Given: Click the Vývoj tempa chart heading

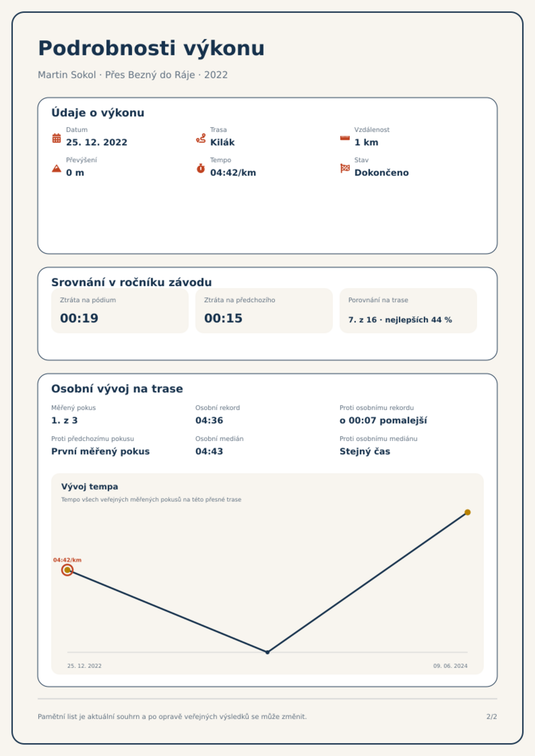Looking at the screenshot, I should pos(90,486).
